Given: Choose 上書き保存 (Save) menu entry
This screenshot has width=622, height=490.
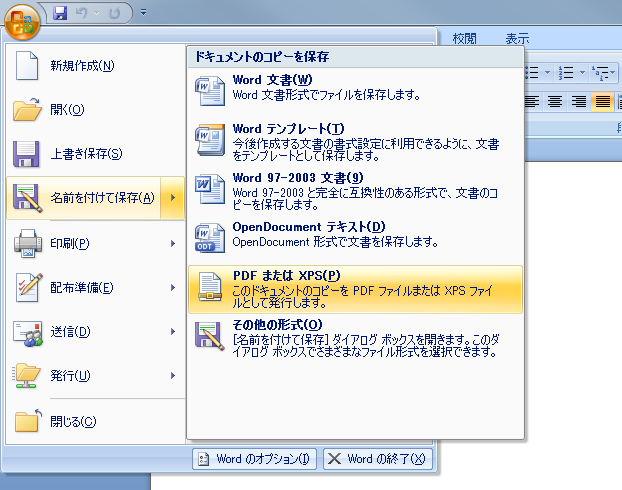Looking at the screenshot, I should tap(86, 153).
